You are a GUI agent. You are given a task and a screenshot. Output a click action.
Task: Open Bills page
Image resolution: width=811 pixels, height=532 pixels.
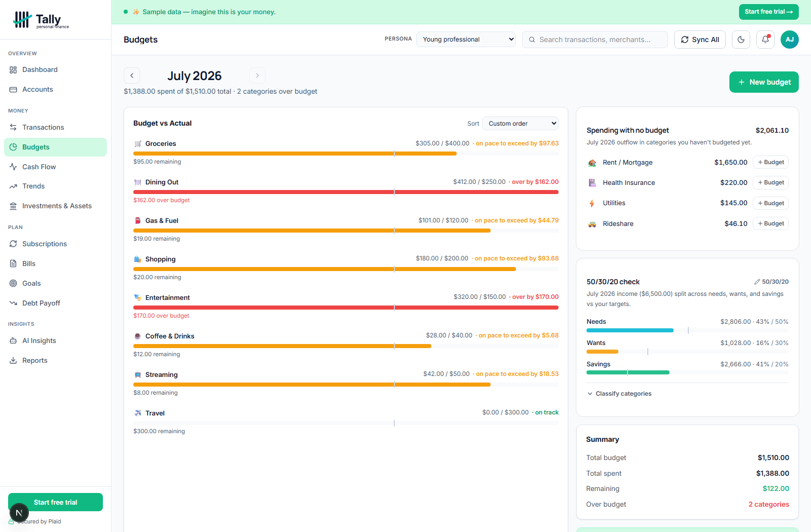point(56,264)
